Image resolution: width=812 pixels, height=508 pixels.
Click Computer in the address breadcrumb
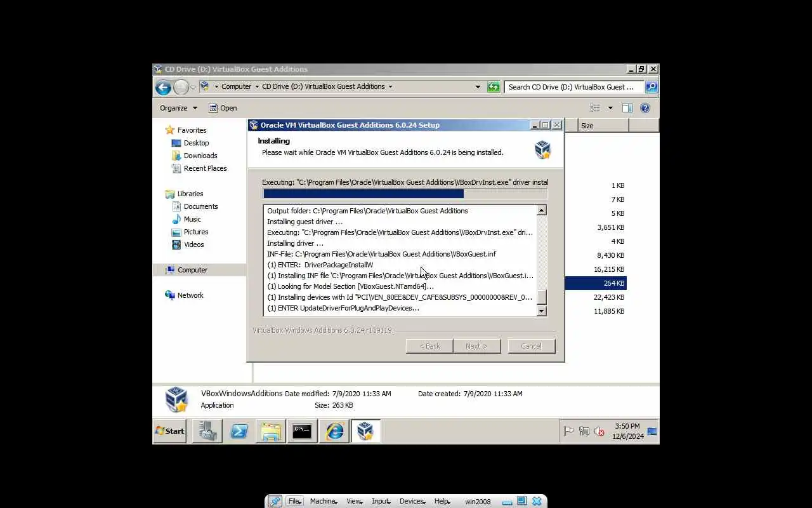[x=237, y=86]
